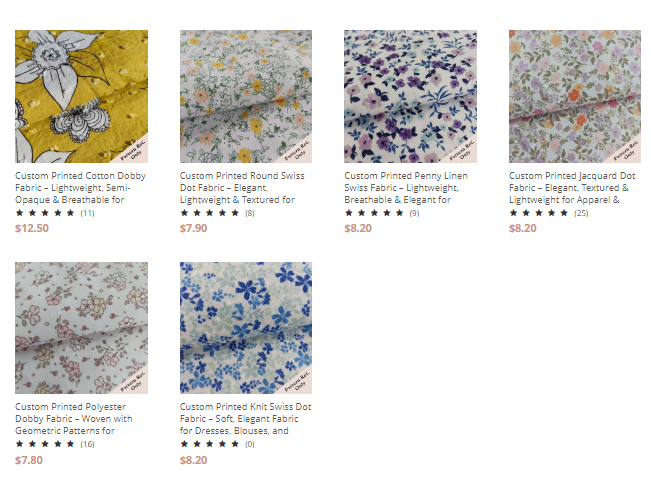This screenshot has height=480, width=651.
Task: Click the Custom Printed Knit Swiss Dot title
Action: [245, 419]
